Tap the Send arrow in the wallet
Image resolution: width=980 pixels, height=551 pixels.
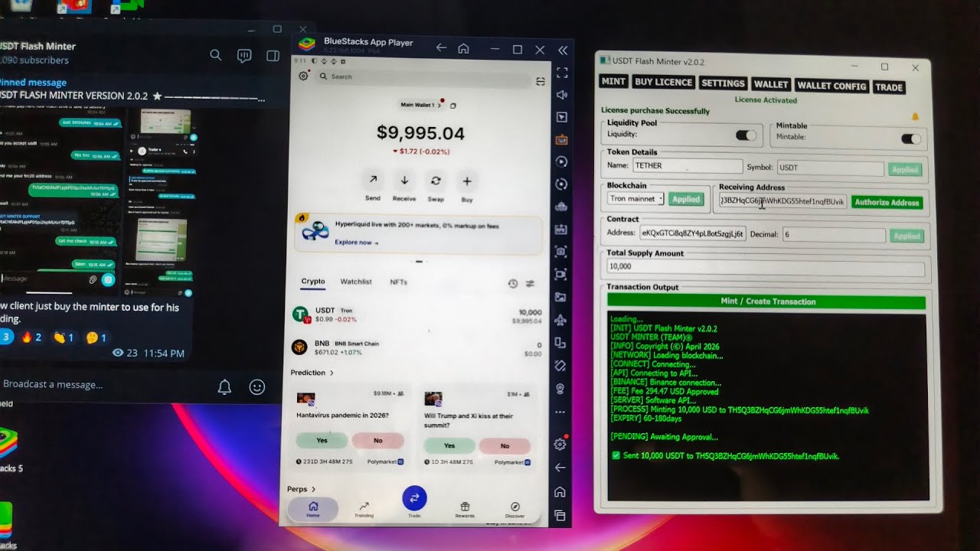(x=373, y=181)
